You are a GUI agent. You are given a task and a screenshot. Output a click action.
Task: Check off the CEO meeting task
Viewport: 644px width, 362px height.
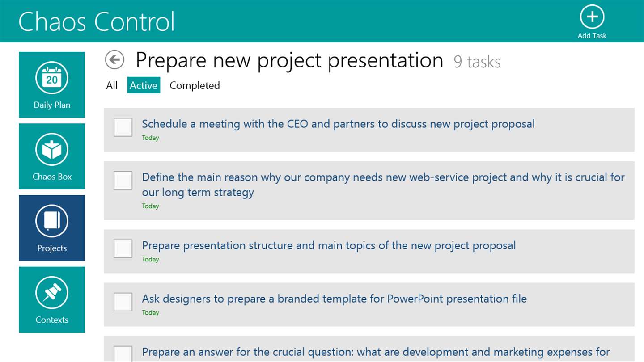tap(123, 127)
